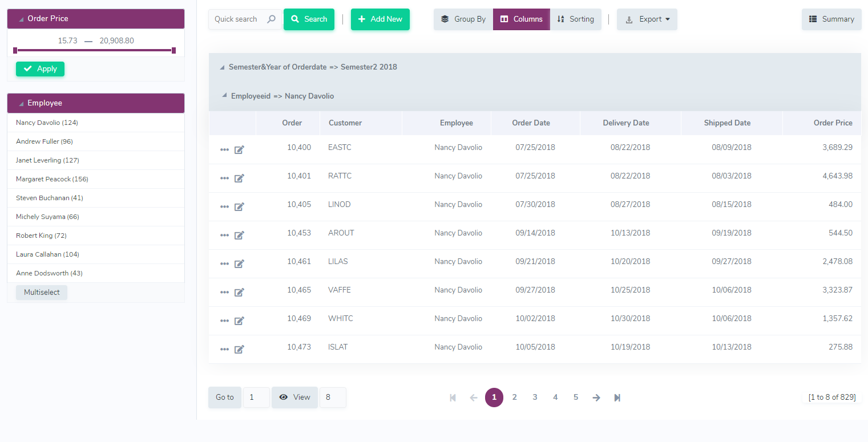Sort by Order Date column header

[531, 123]
